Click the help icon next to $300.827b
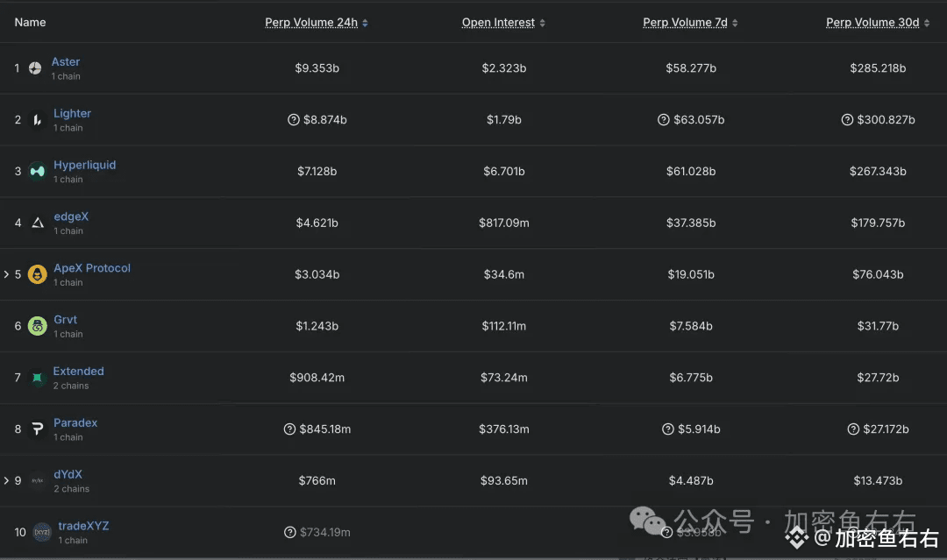Screen dimensions: 947x560 (847, 120)
